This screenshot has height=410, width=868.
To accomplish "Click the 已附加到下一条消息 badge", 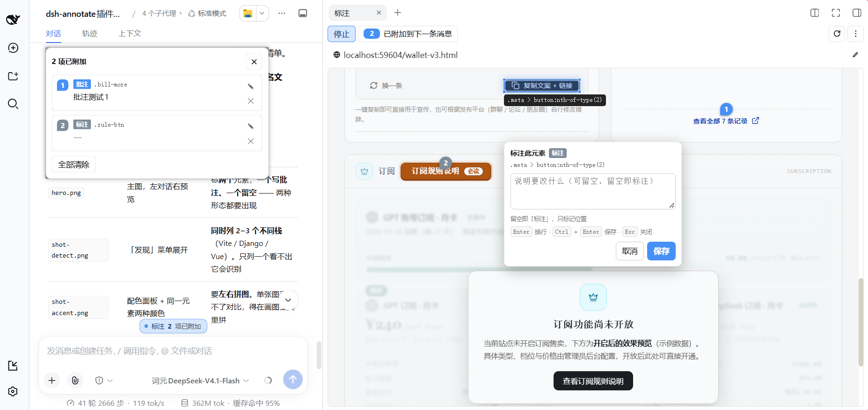I will point(408,34).
